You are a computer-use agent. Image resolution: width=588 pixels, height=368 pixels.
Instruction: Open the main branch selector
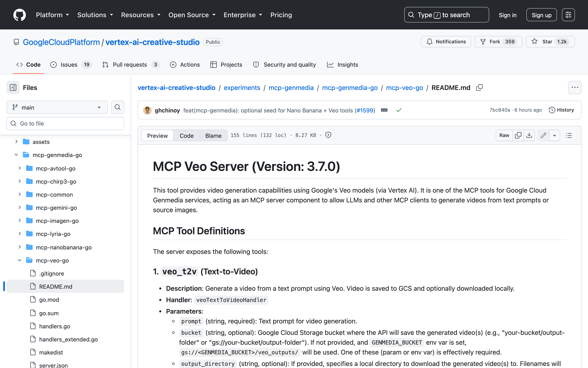pyautogui.click(x=57, y=107)
